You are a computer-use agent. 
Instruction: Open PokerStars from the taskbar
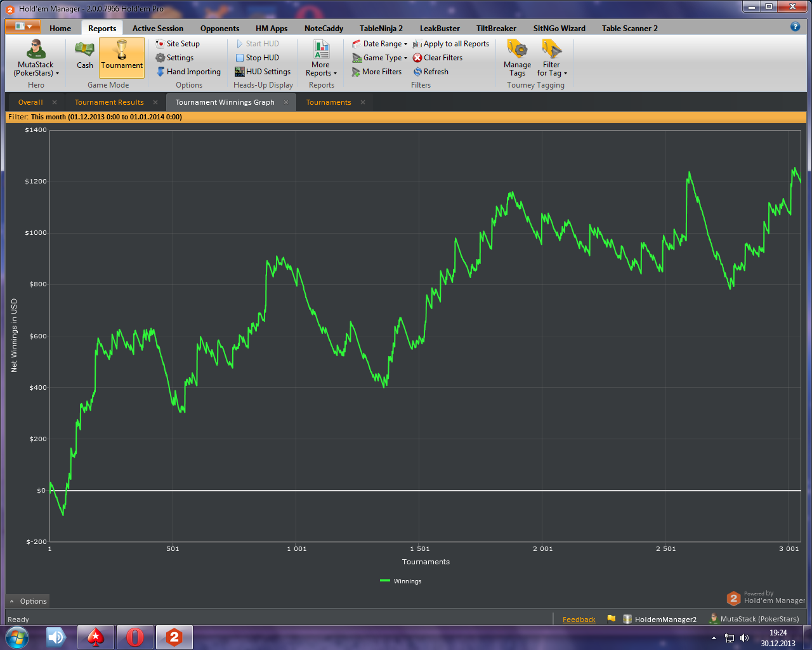pyautogui.click(x=96, y=637)
